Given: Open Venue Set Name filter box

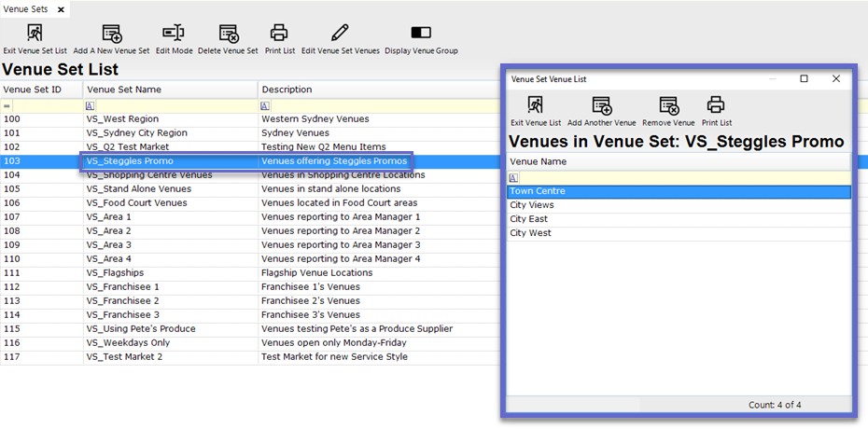Looking at the screenshot, I should click(x=170, y=106).
